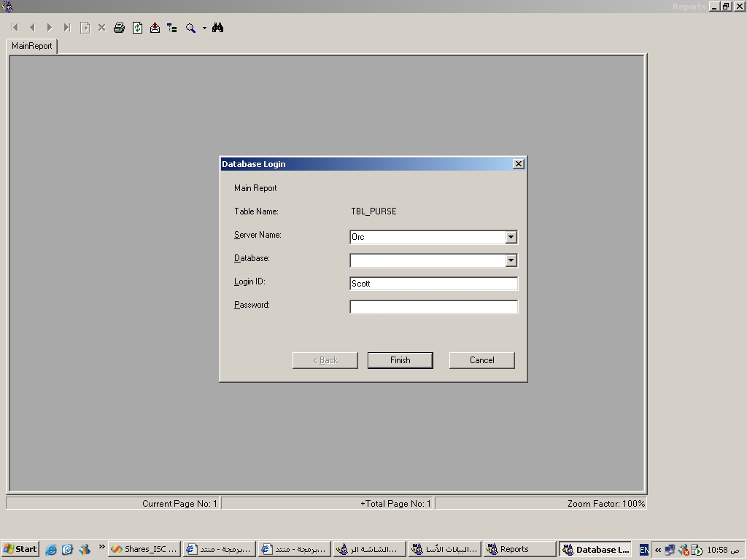
Task: Click the Go to last page arrow
Action: [x=66, y=28]
